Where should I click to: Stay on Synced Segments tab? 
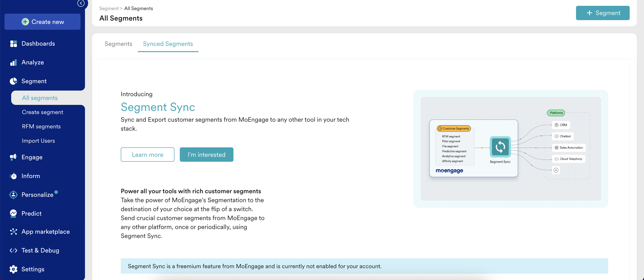tap(168, 44)
